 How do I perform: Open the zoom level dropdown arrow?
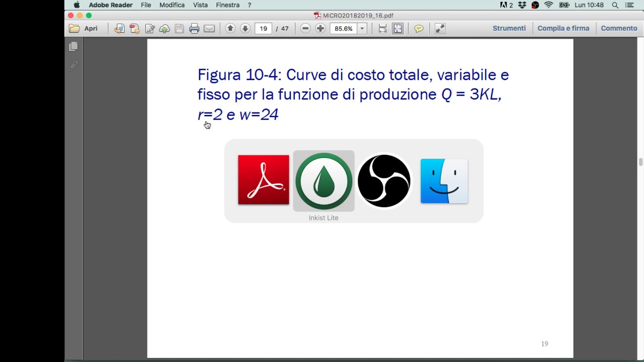coord(362,29)
